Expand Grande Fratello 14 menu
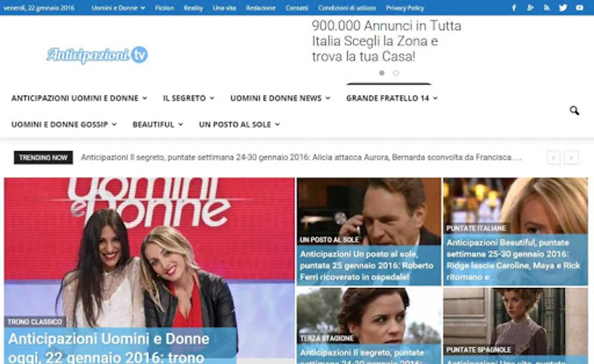 (392, 98)
